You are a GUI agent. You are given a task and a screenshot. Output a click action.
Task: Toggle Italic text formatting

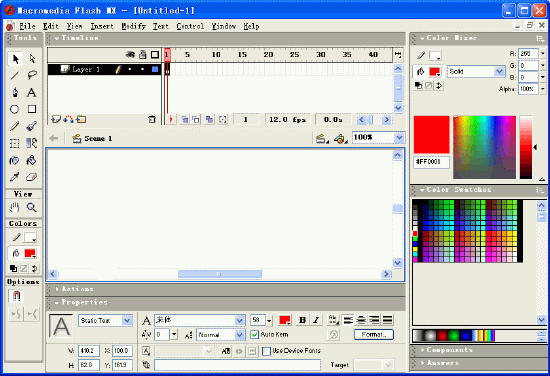pyautogui.click(x=316, y=320)
